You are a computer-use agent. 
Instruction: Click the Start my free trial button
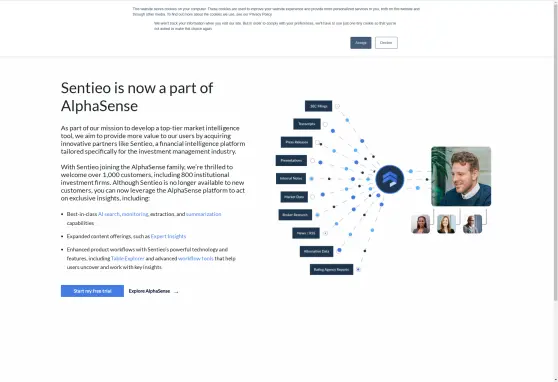coord(92,291)
